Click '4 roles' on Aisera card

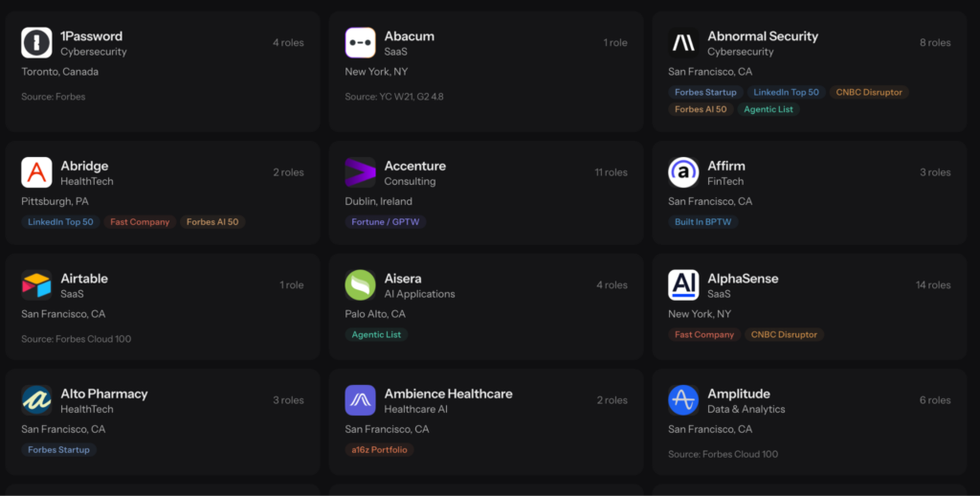[612, 284]
